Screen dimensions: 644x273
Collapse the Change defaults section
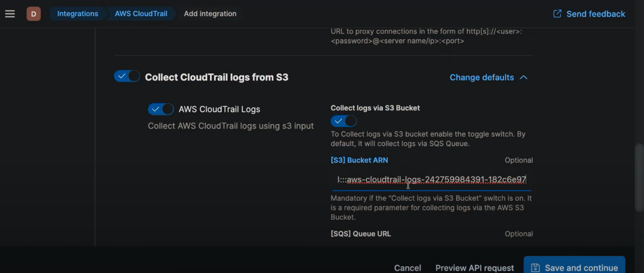[482, 78]
